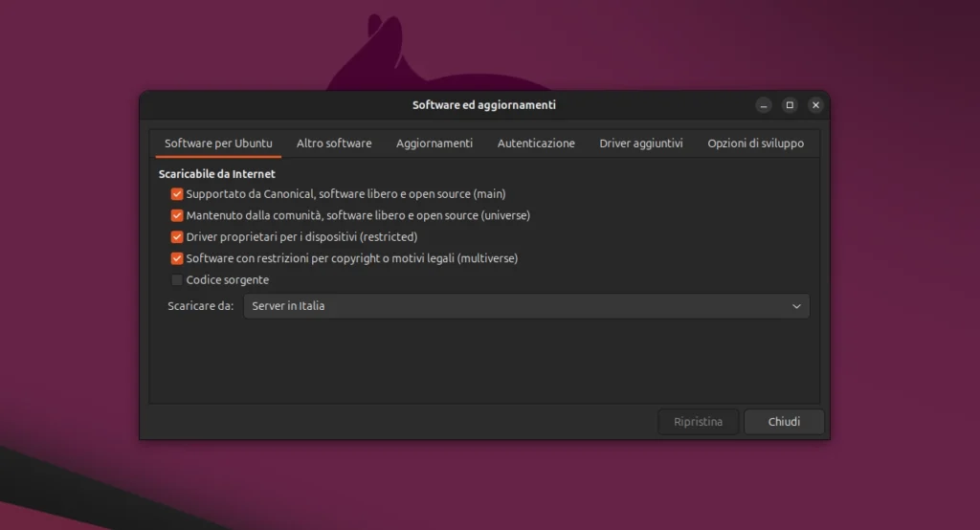The height and width of the screenshot is (530, 980).
Task: Maximize the Software ed aggiornamenti window
Action: [790, 105]
